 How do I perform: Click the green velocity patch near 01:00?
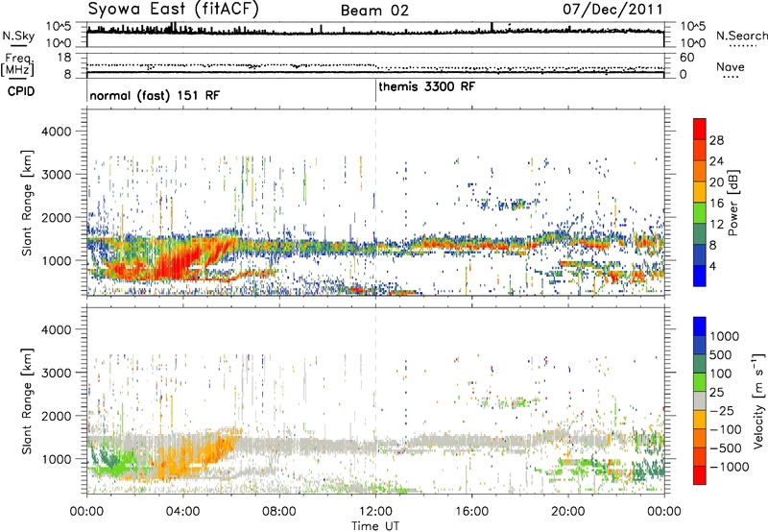[x=117, y=463]
